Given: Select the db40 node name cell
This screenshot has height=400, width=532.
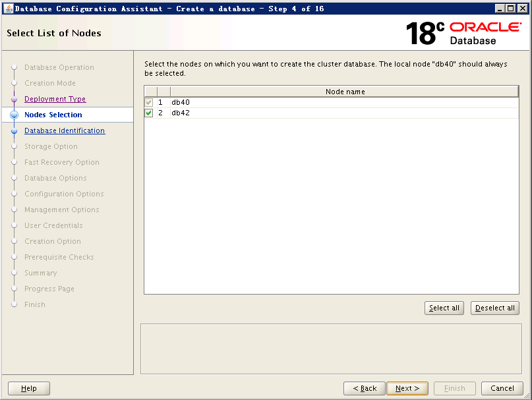Looking at the screenshot, I should pos(345,102).
